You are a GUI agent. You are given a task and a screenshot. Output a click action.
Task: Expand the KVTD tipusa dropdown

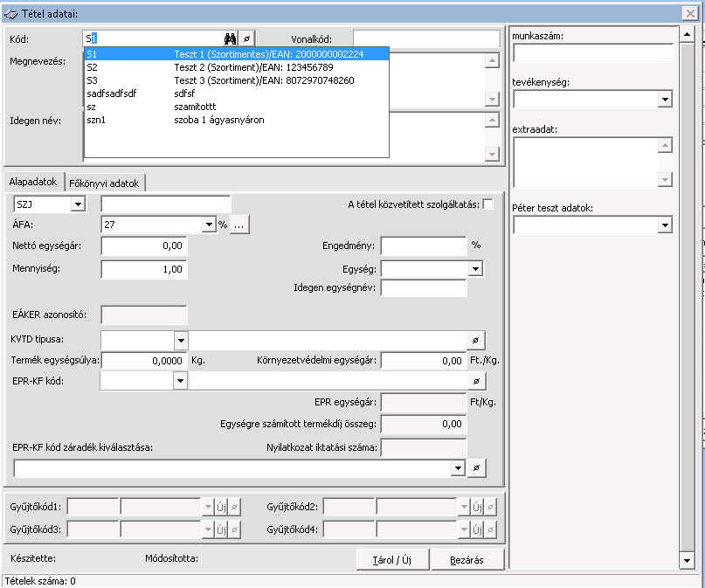181,340
